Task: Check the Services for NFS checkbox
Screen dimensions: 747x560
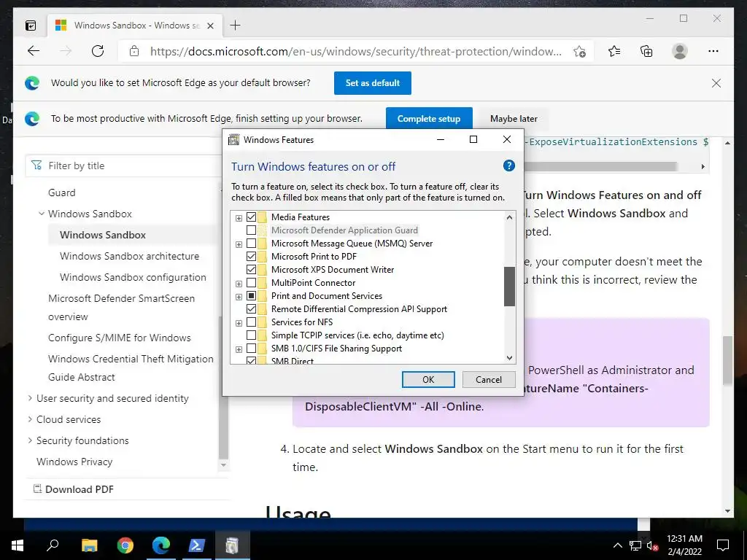Action: [251, 322]
